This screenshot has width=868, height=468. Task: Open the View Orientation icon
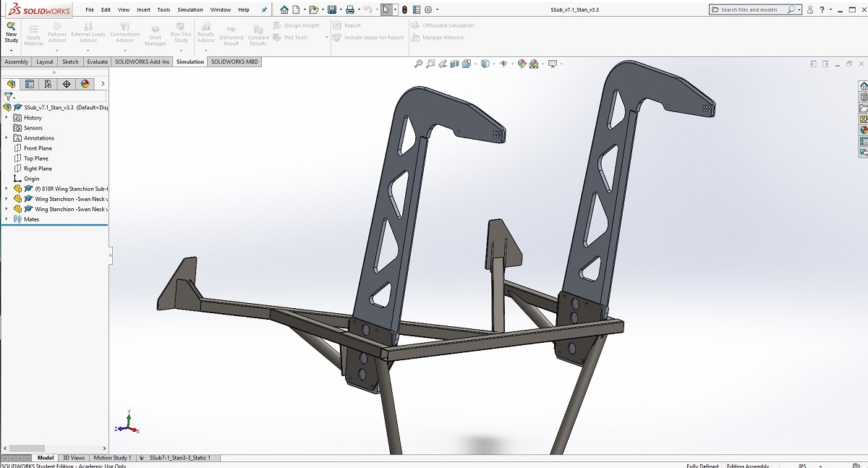467,64
